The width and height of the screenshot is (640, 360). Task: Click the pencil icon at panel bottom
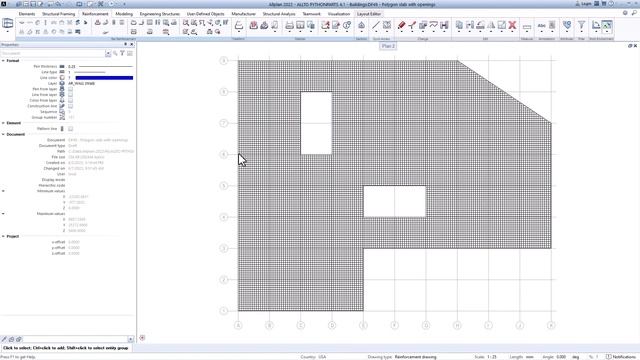click(x=4, y=339)
